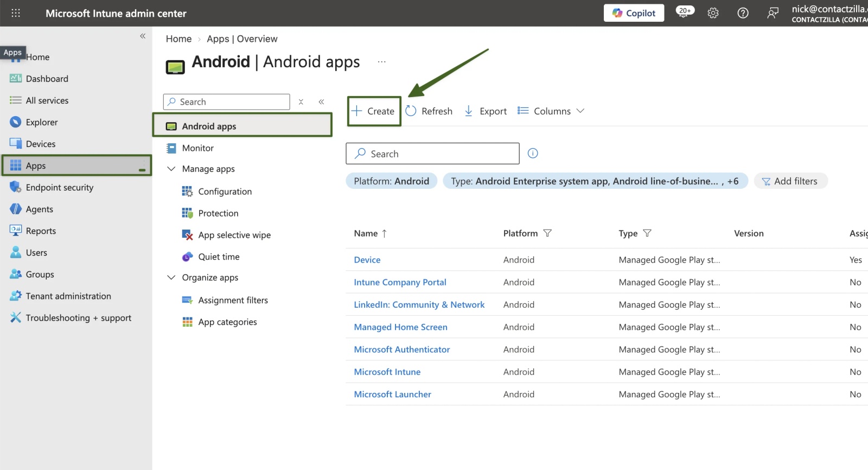This screenshot has height=470, width=868.
Task: Click the App categories icon
Action: coord(187,322)
